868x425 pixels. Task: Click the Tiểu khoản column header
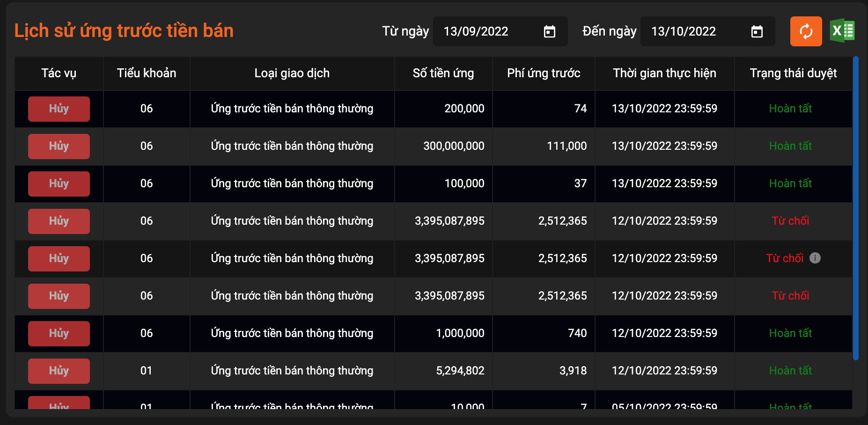coord(147,73)
